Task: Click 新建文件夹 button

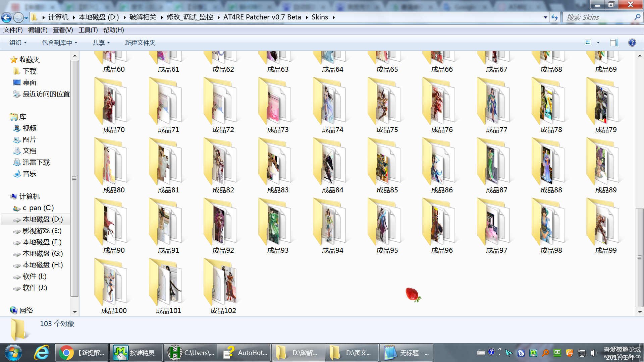Action: [140, 43]
